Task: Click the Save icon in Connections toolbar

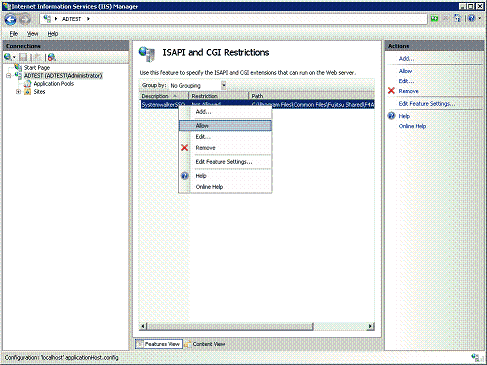Action: pyautogui.click(x=23, y=57)
